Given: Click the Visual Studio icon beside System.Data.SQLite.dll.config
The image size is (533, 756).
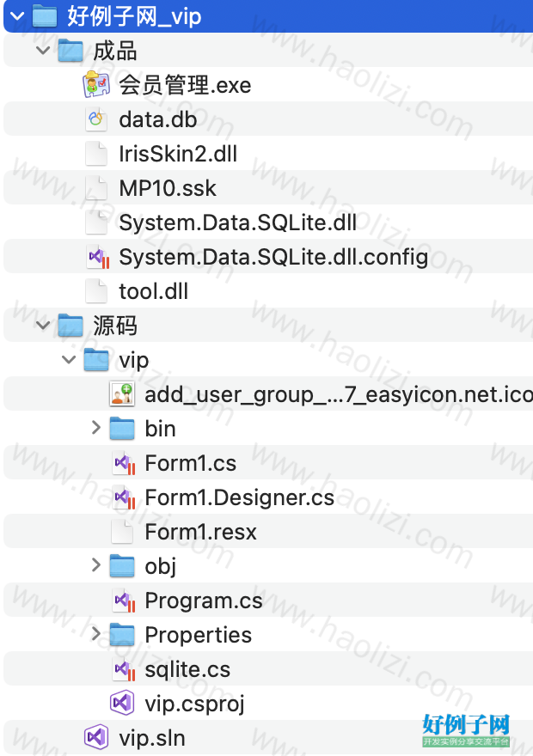Looking at the screenshot, I should click(x=98, y=257).
